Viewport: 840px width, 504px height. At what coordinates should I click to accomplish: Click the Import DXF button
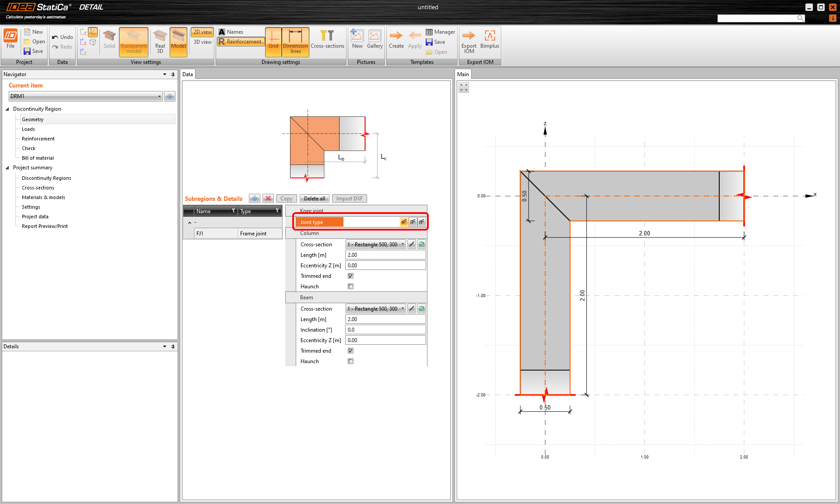[x=349, y=199]
